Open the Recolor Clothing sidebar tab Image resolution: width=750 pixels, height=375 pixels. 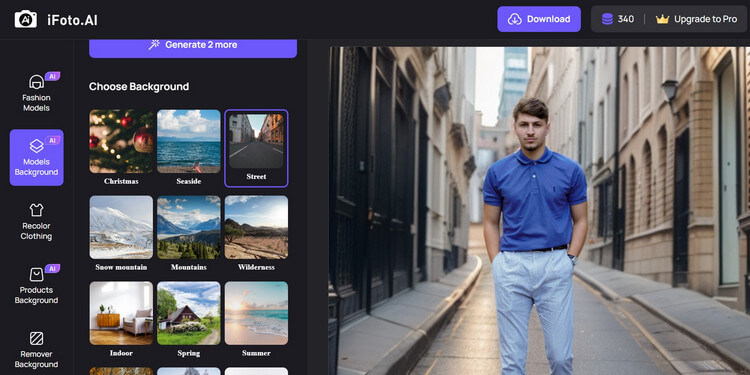point(36,221)
